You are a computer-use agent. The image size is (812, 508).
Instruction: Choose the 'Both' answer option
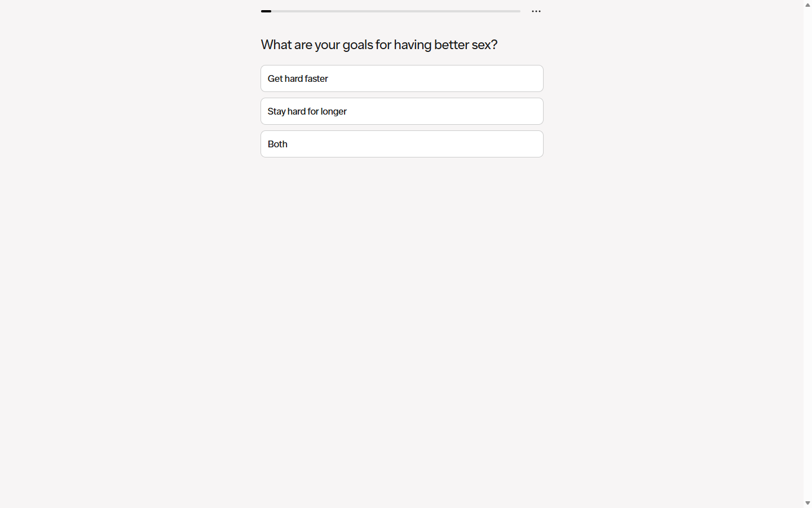401,144
